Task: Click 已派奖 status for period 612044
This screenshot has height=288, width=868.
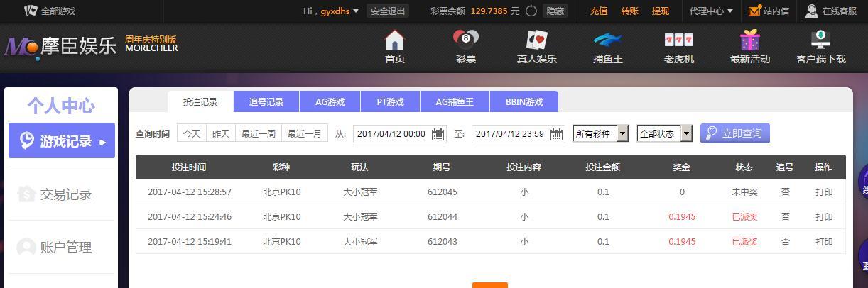Action: coord(744,216)
